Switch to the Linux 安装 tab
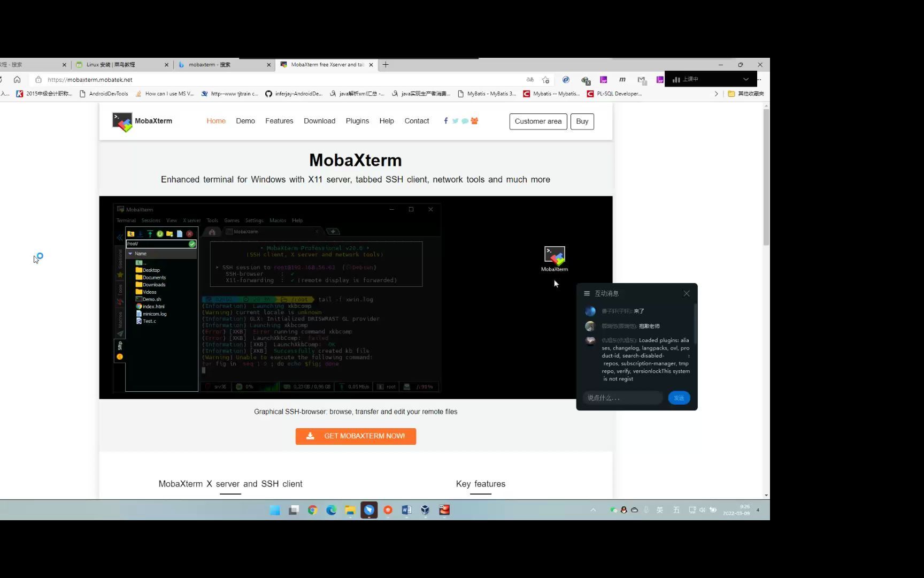 [x=121, y=65]
